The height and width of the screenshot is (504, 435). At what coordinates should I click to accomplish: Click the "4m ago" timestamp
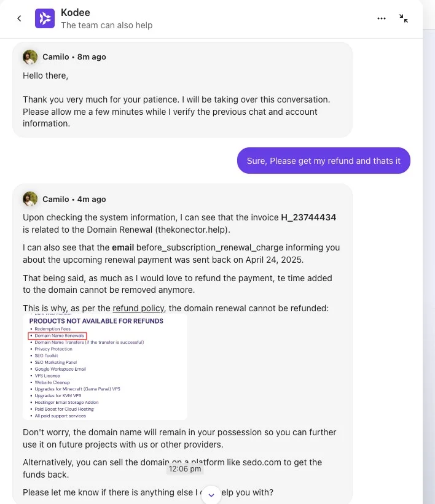92,199
